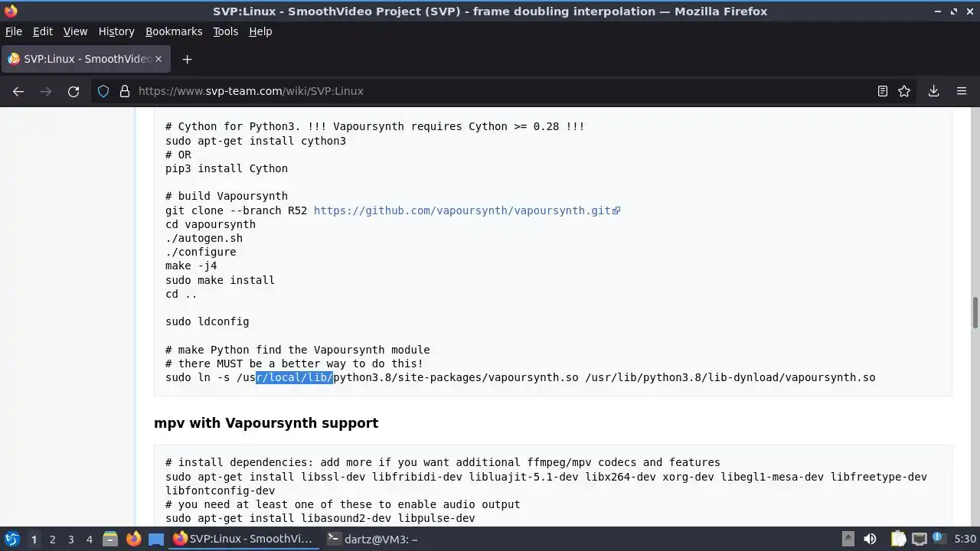The height and width of the screenshot is (551, 980).
Task: Toggle Reader View for this page
Action: click(882, 91)
